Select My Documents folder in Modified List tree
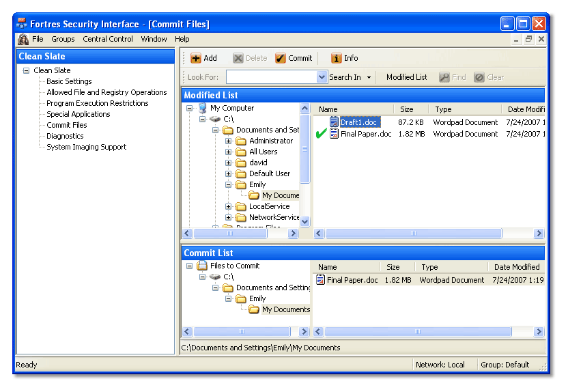Image resolution: width=568 pixels, height=392 pixels. 281,195
